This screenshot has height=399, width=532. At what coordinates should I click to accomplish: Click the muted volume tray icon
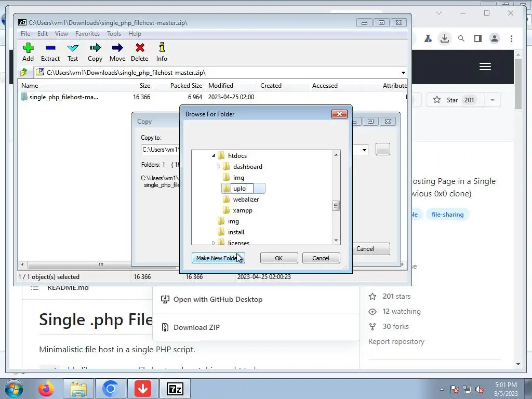pyautogui.click(x=480, y=389)
